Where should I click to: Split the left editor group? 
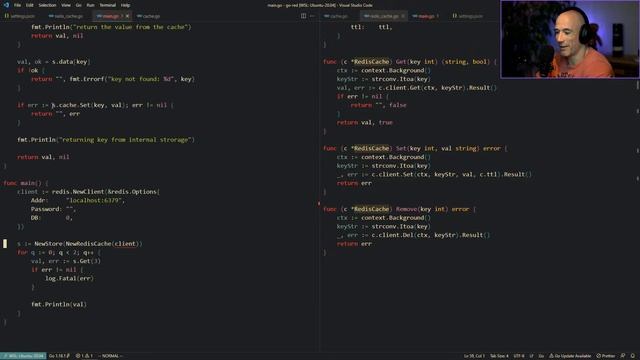[303, 16]
